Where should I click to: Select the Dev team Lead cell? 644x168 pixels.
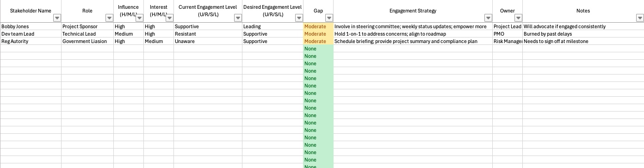point(31,34)
